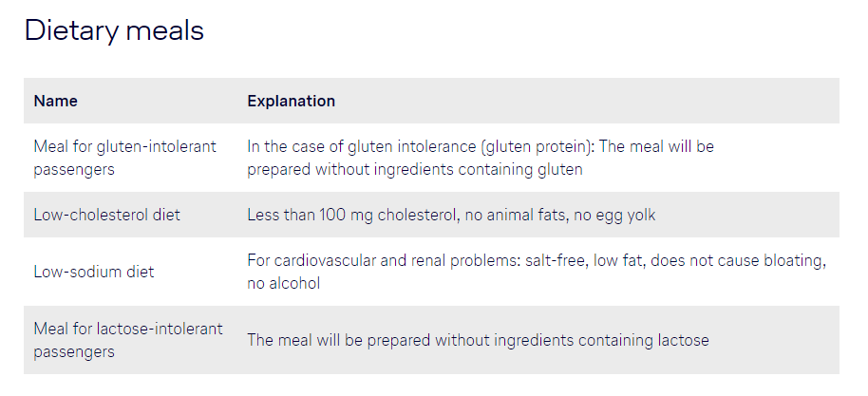The image size is (868, 396).
Task: Click the lactose-free meal explanation text
Action: tap(478, 340)
